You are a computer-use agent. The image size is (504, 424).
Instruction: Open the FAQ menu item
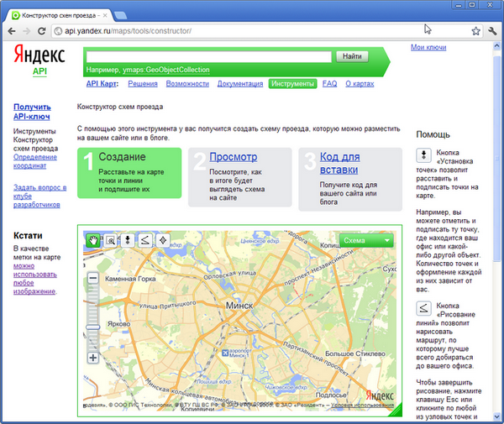point(330,84)
